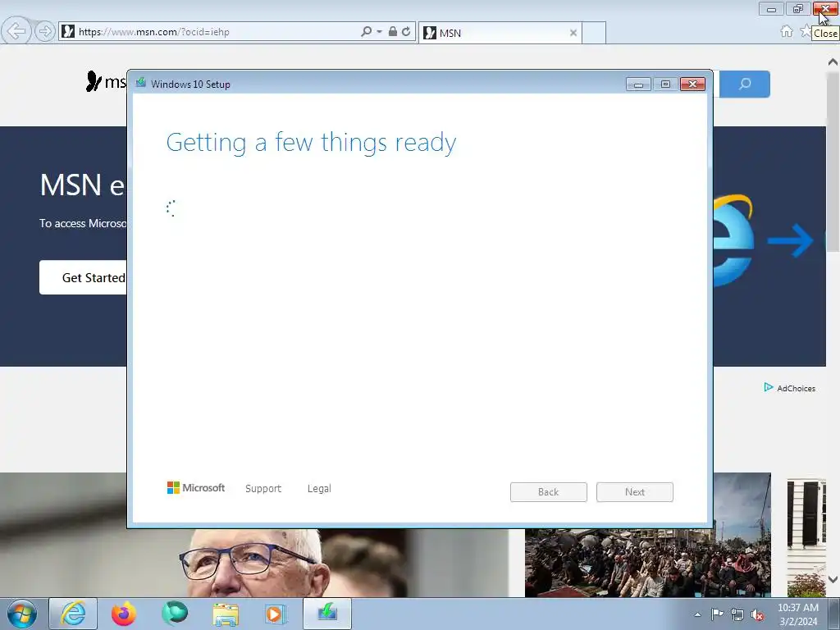Launch Firefox from the taskbar

(124, 614)
